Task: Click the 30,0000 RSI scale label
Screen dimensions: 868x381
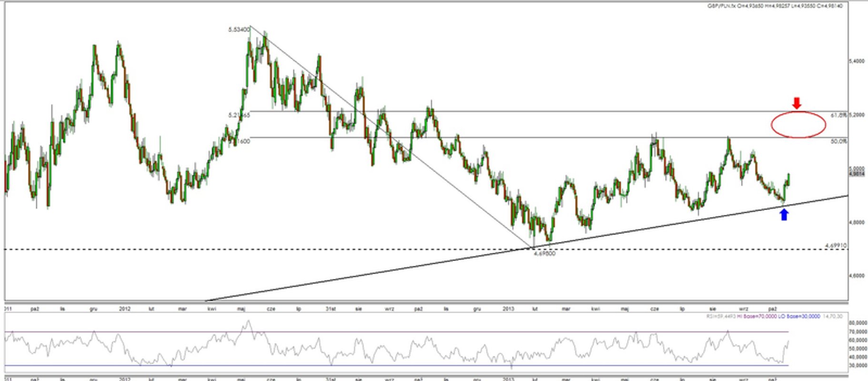Action: [858, 366]
